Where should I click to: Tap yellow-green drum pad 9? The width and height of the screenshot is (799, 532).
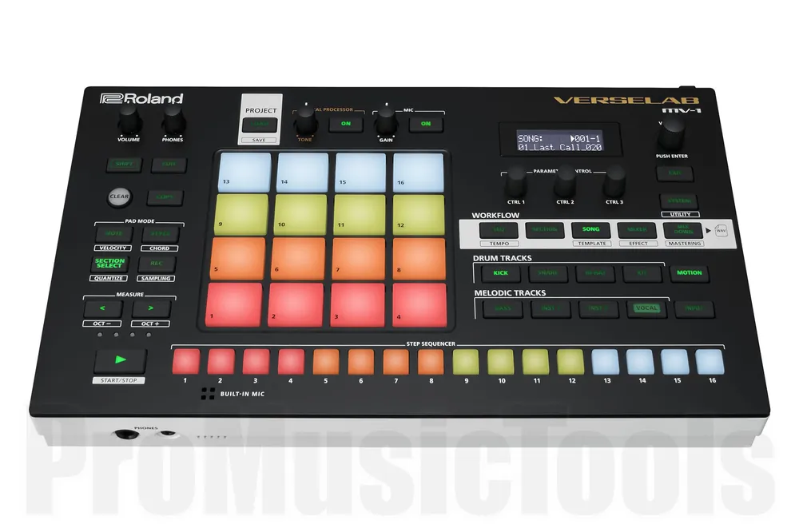point(241,215)
